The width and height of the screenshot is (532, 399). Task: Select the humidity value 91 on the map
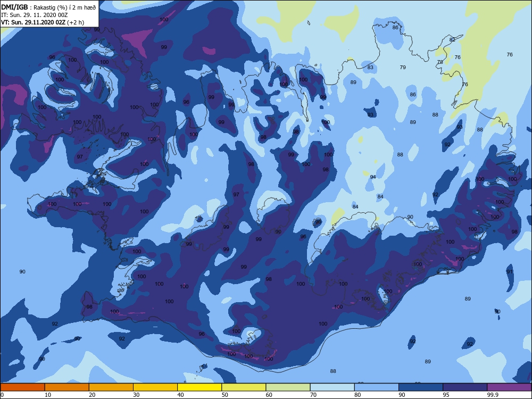510,272
